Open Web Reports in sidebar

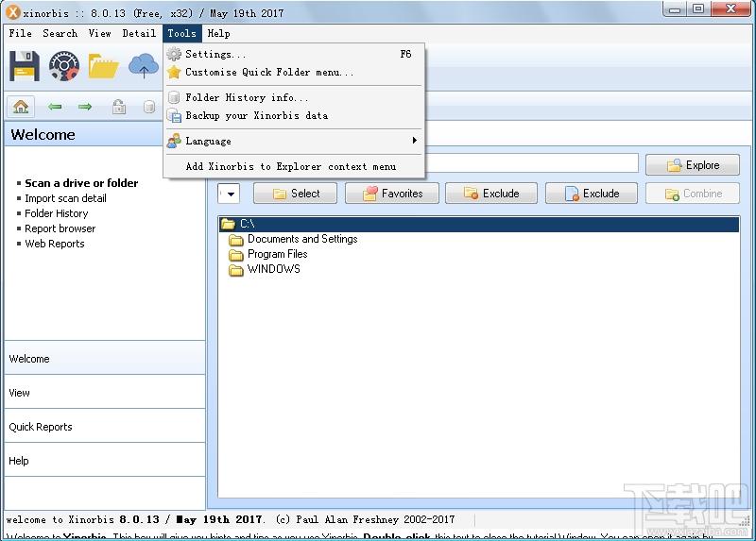[55, 244]
